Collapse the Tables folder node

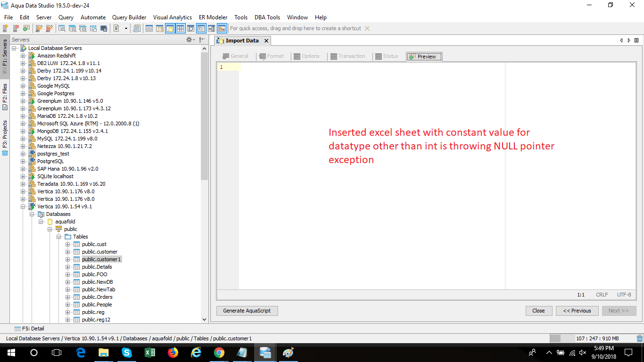tap(58, 237)
